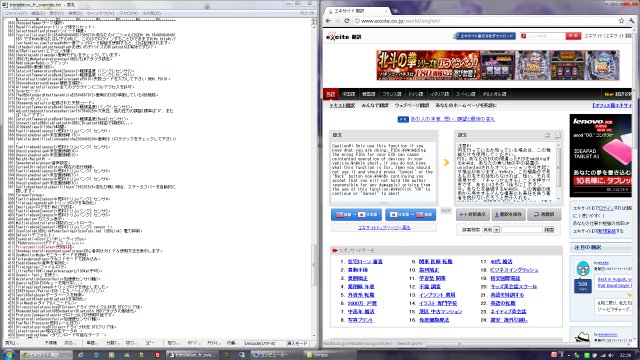Click the print icon above the translation output
The image size is (640, 360).
pyautogui.click(x=547, y=135)
